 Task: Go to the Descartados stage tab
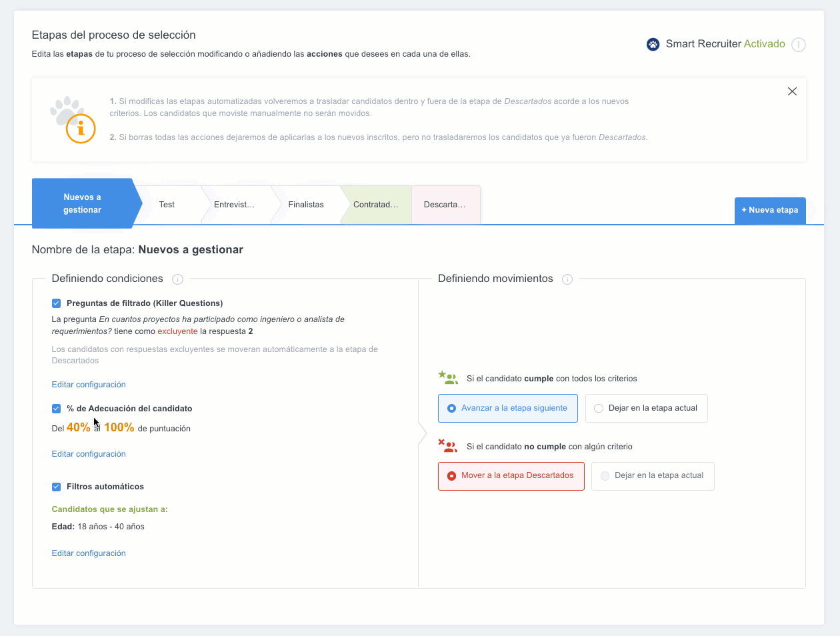pyautogui.click(x=445, y=205)
